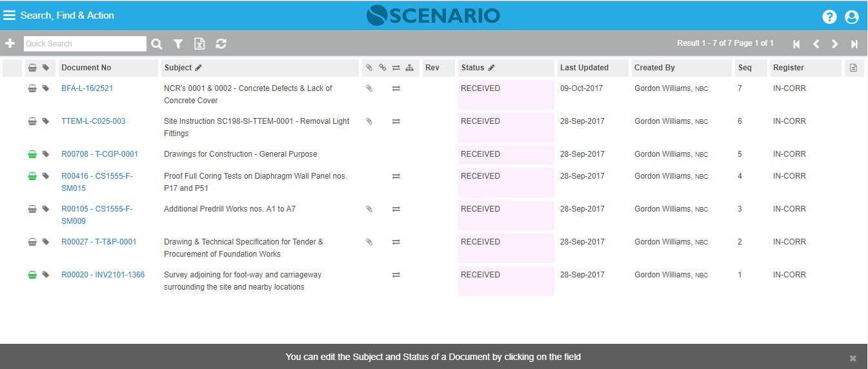Toggle green basket on R00020 - INV2101-1366
This screenshot has height=369, width=868.
[32, 275]
